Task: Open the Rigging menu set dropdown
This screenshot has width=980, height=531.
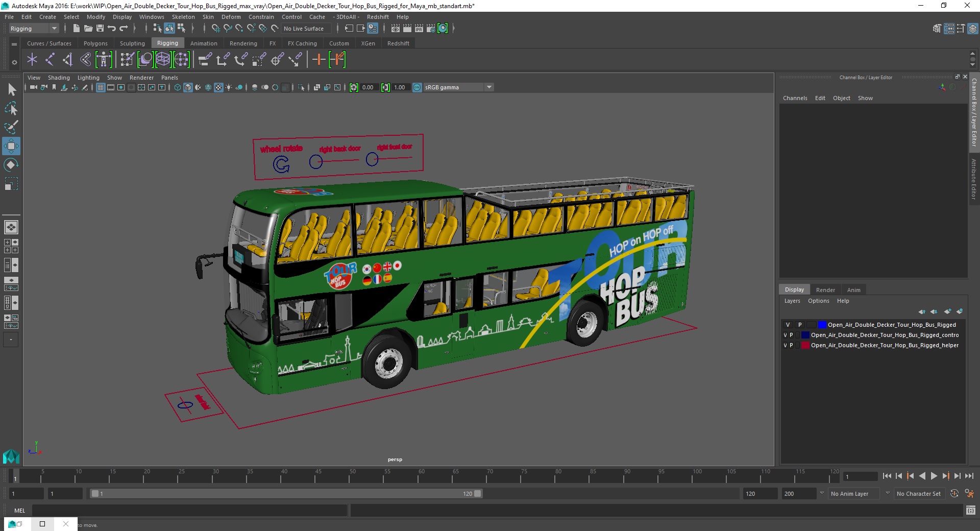Action: [34, 29]
